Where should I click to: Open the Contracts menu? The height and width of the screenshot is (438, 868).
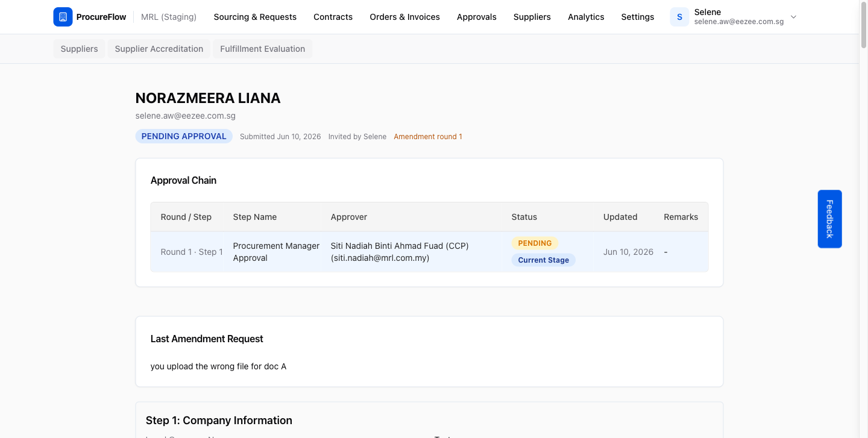[333, 17]
